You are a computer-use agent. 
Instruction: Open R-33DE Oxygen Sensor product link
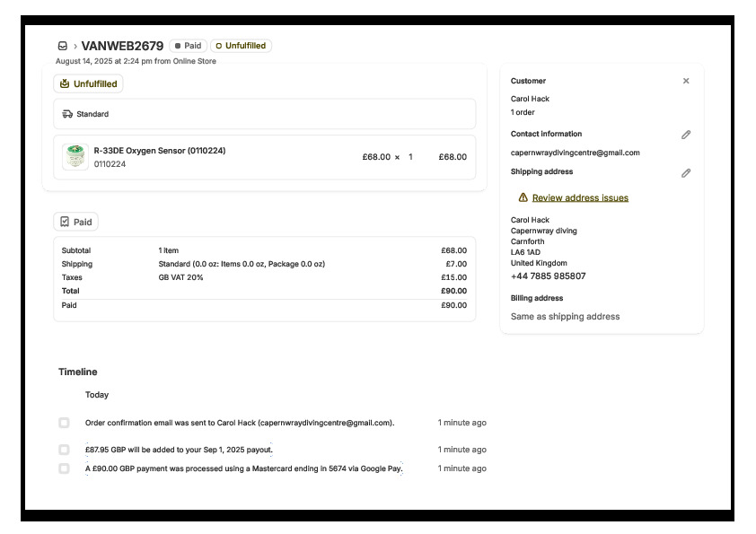click(159, 151)
